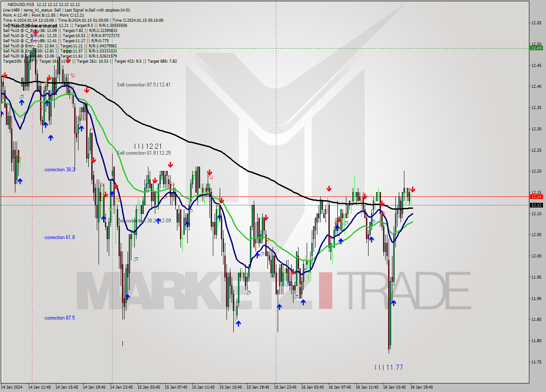Click the '16 Jan 11:45' time label
The width and height of the screenshot is (546, 392).
367,387
